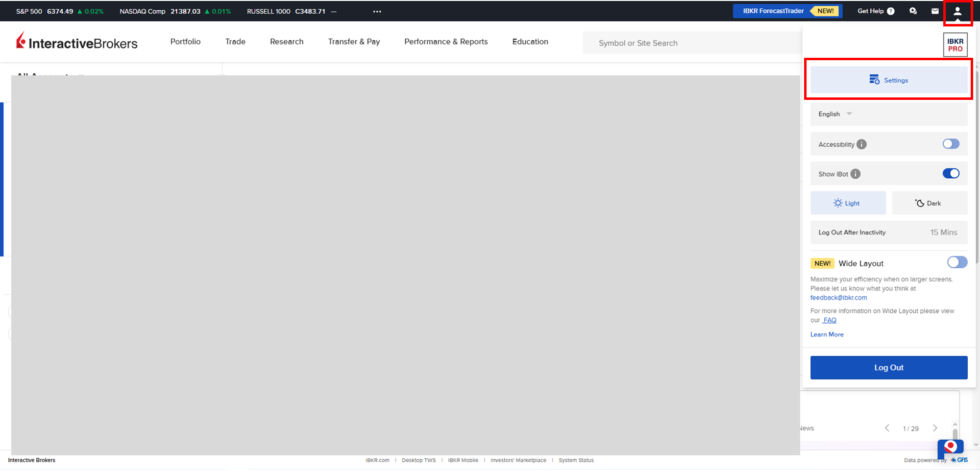The width and height of the screenshot is (980, 470).
Task: Open the English language dropdown
Action: (835, 114)
